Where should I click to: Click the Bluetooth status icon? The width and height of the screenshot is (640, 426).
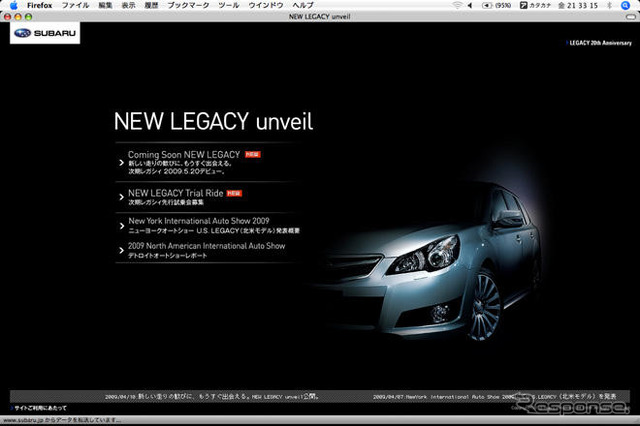click(609, 5)
